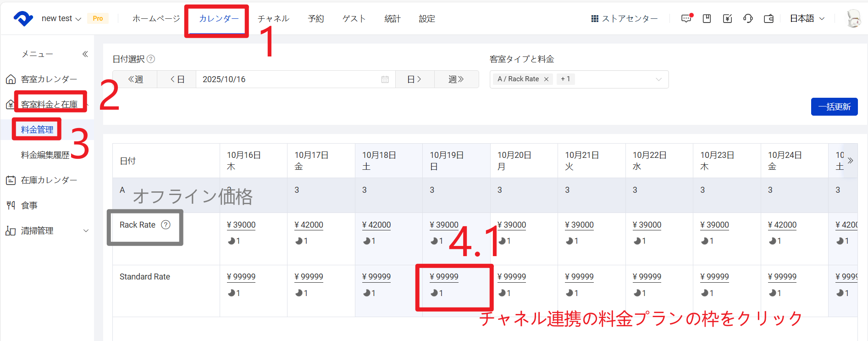The width and height of the screenshot is (868, 341).
Task: Open the customer support headset icon
Action: pos(748,19)
